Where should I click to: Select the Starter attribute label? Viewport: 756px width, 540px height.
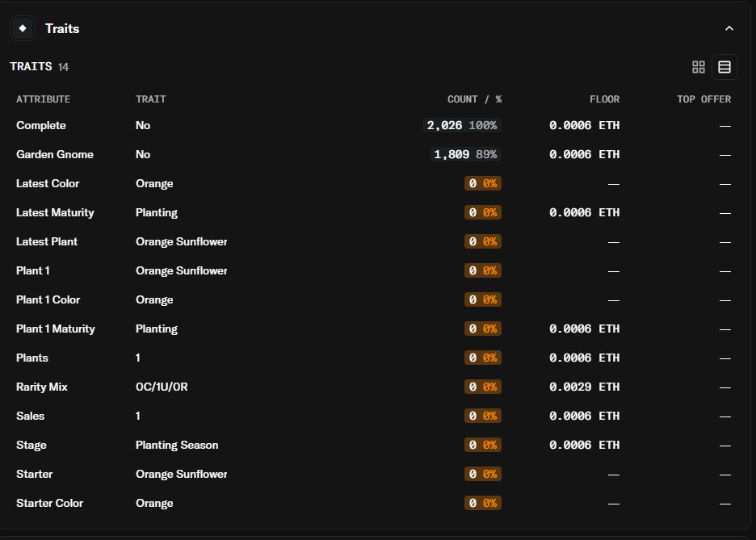tap(34, 474)
